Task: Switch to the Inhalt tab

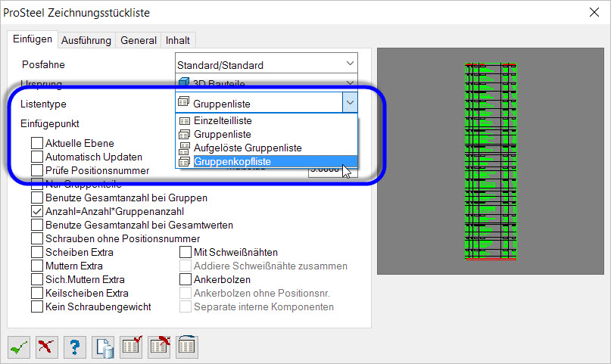Action: click(178, 41)
